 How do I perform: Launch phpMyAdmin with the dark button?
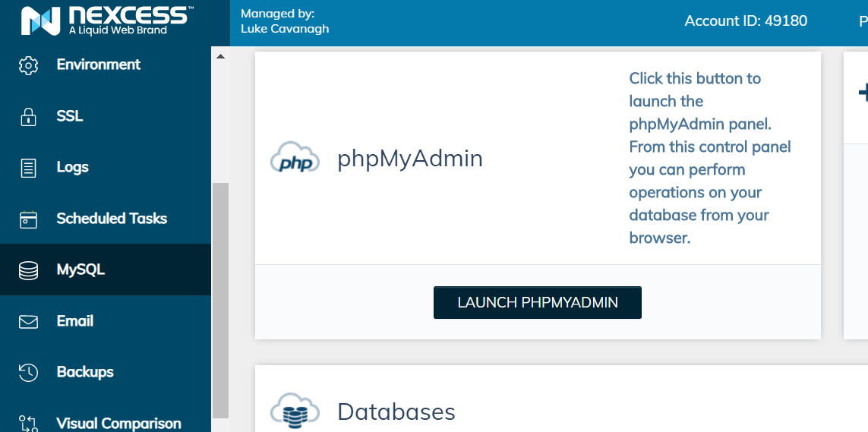click(x=538, y=303)
